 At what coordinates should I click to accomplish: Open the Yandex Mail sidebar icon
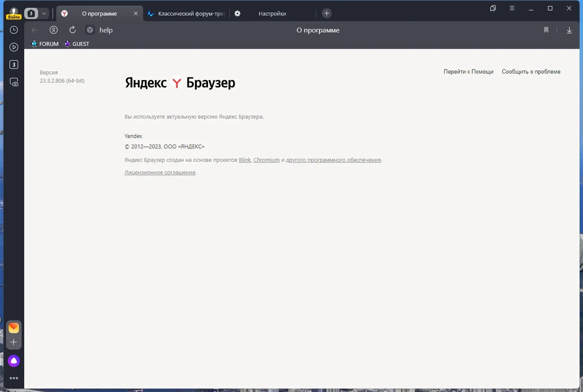14,327
